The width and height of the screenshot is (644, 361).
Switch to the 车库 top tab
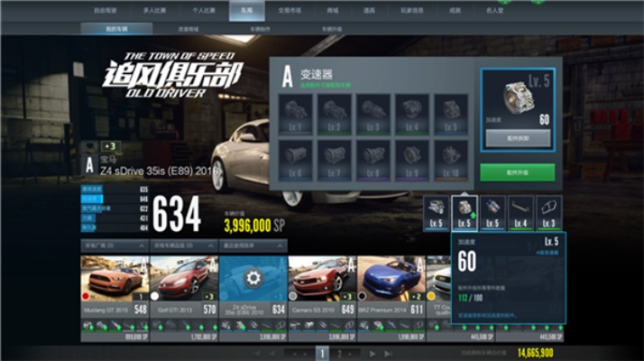click(x=246, y=11)
